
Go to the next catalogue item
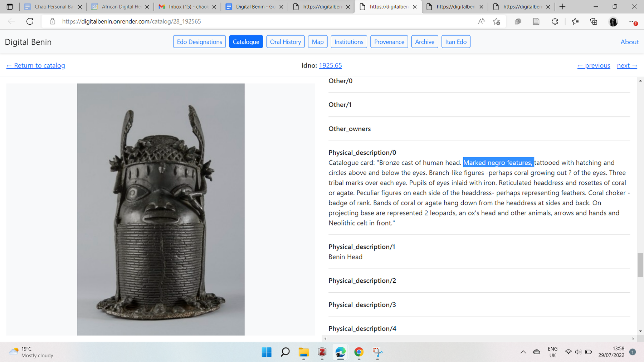click(627, 65)
